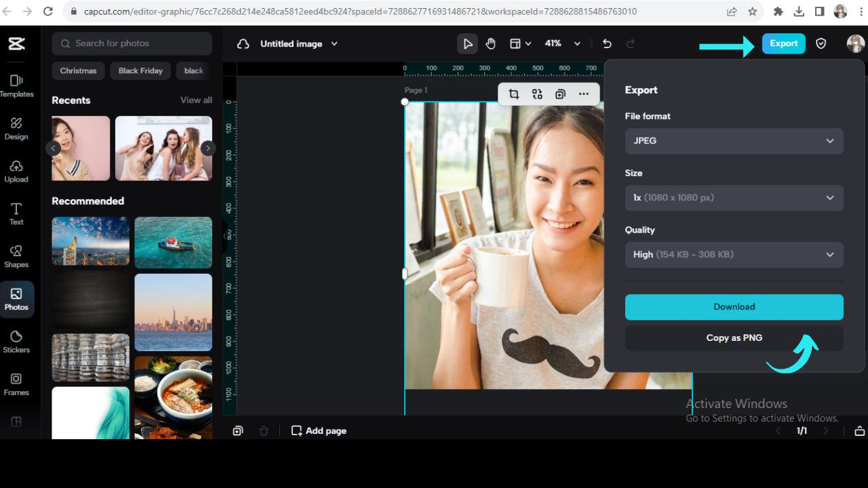Delete the current page with trash icon
Screen dimensions: 868x488
[264, 430]
